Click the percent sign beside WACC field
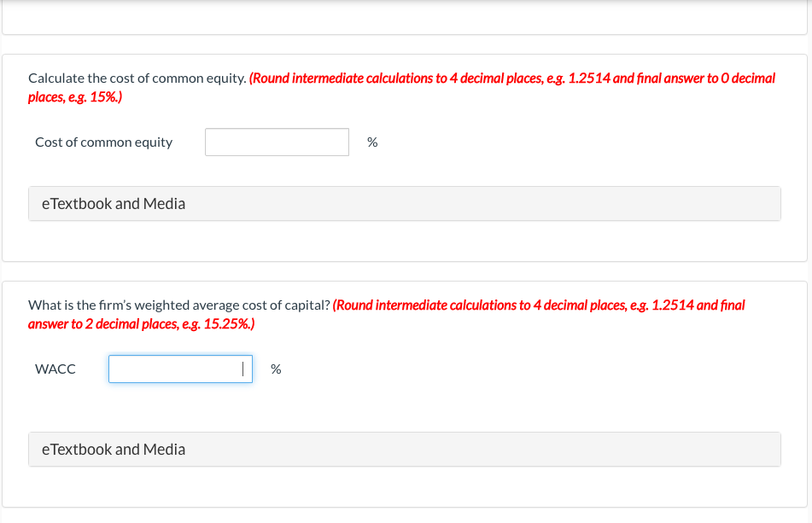Viewport: 812px width, 523px height. click(x=276, y=369)
